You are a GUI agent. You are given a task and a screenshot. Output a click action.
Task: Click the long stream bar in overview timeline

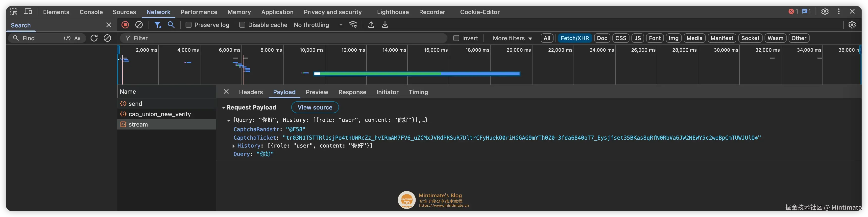pos(417,73)
